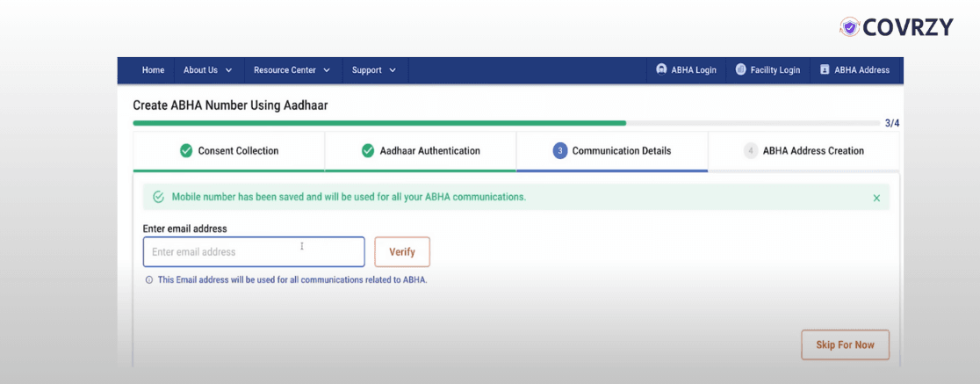Expand the About Us dropdown menu
980x384 pixels.
(x=208, y=70)
